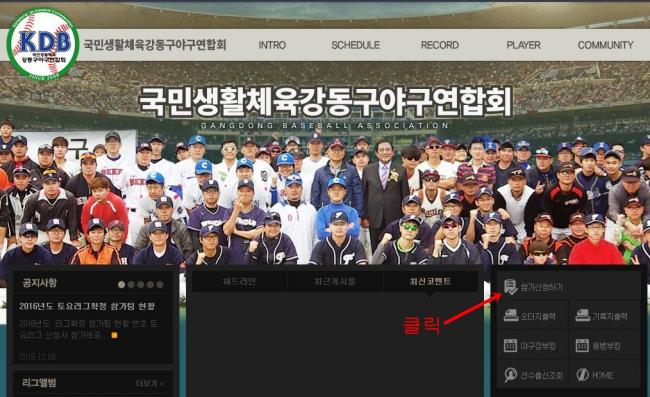Click the 참가신청하기 checklist icon
The width and height of the screenshot is (650, 397).
(510, 287)
